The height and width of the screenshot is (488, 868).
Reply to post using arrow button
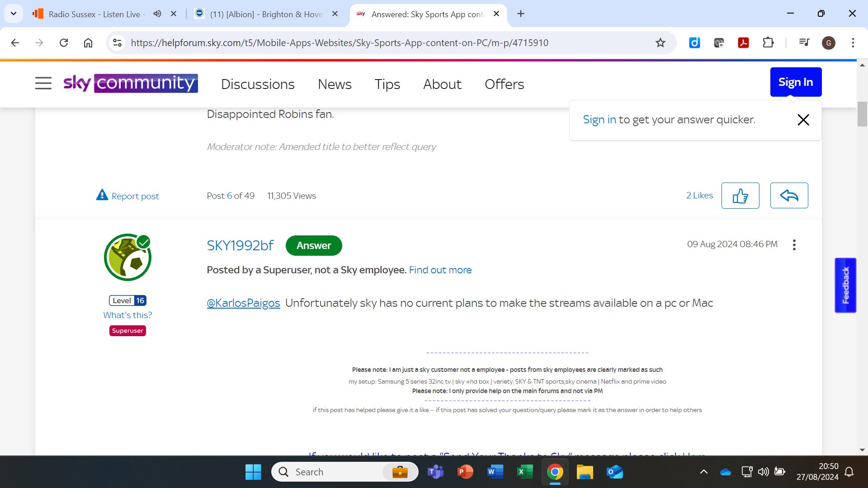[789, 195]
